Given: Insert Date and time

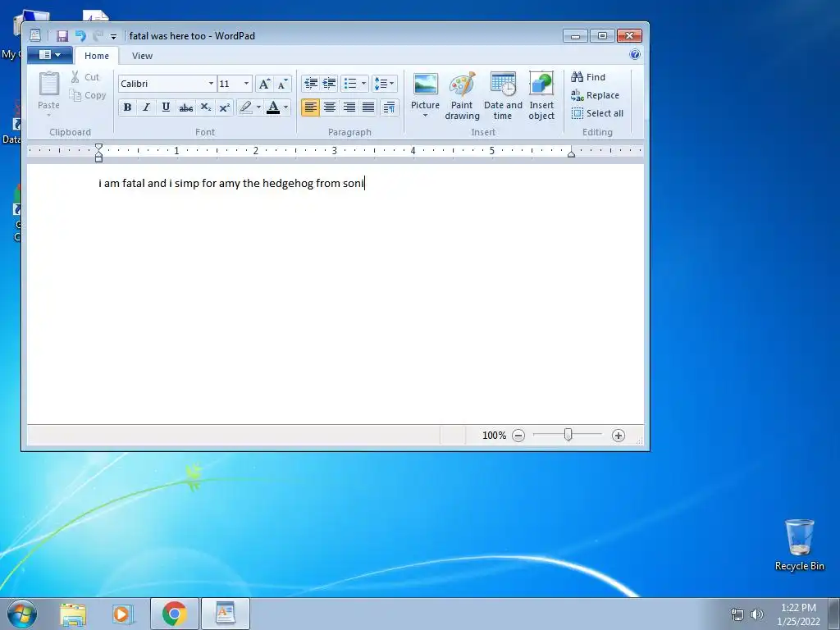Looking at the screenshot, I should pos(503,96).
